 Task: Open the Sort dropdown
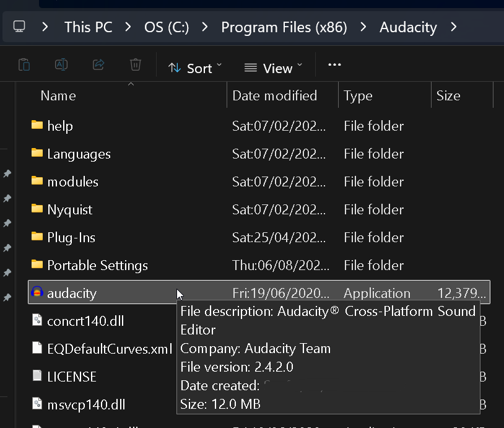point(195,68)
